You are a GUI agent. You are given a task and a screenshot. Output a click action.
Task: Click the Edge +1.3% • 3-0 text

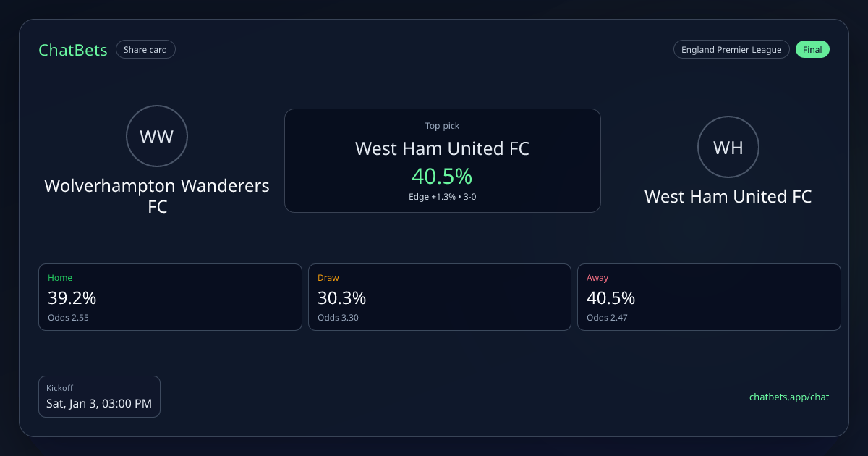[442, 197]
